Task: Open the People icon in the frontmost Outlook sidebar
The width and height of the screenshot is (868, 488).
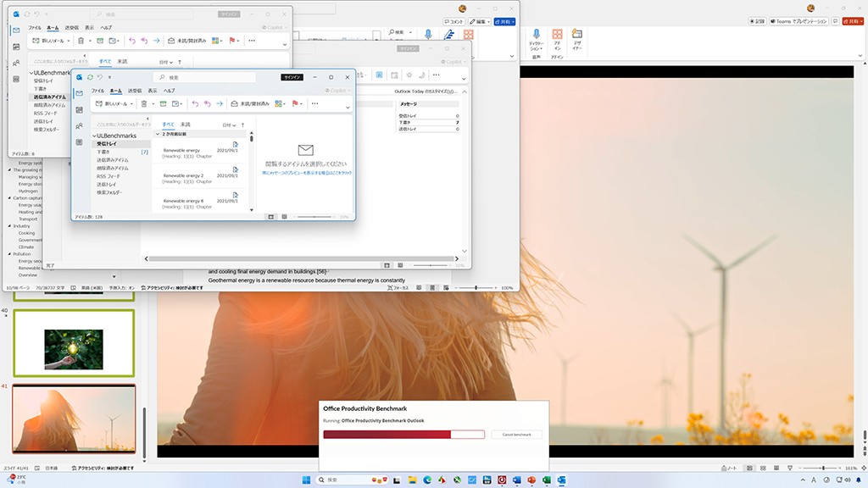Action: click(x=79, y=125)
